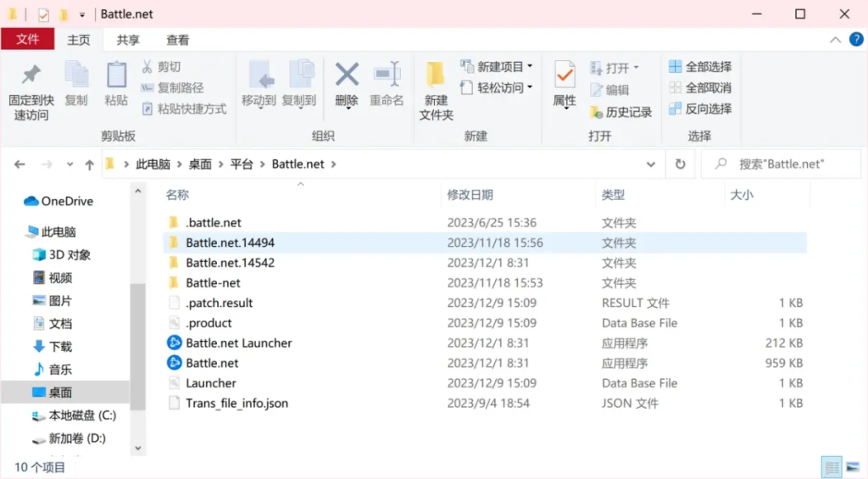Open History (历史记录) in the ribbon

[x=621, y=112]
